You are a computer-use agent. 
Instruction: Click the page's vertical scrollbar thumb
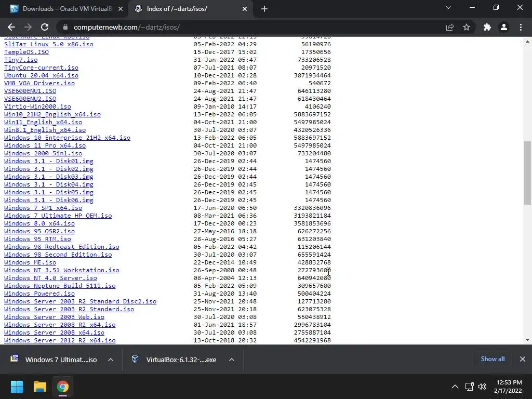tap(528, 173)
